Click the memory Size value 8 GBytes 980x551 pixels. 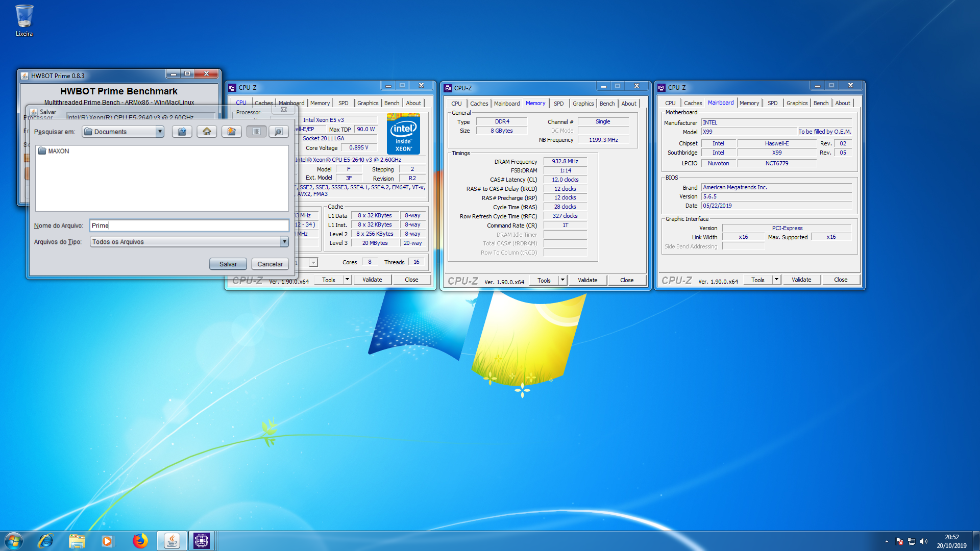502,131
